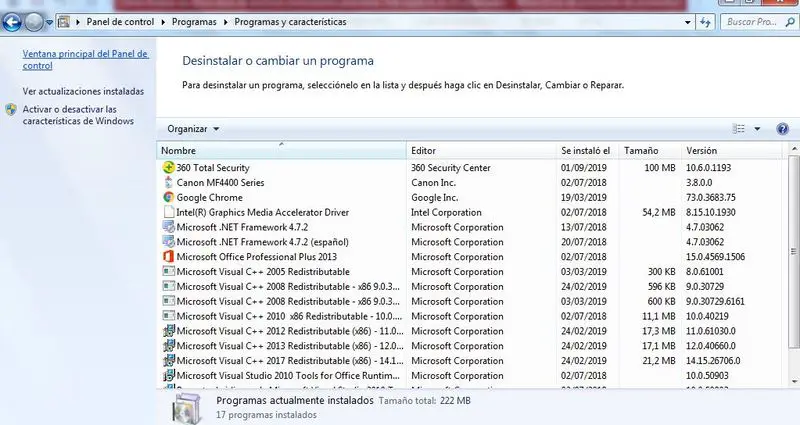
Task: Click version 73.0.3683.75 cell
Action: 711,197
